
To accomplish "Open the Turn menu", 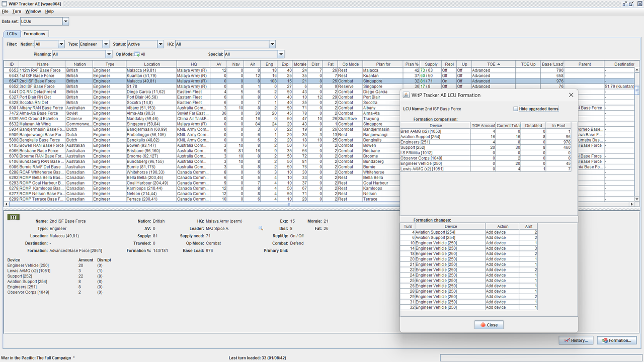I will pos(17,11).
